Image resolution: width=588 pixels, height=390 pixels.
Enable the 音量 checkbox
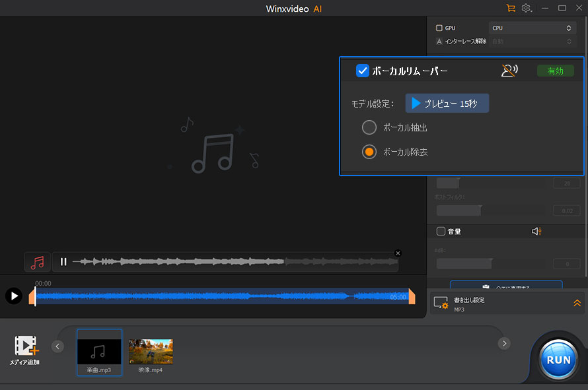click(x=441, y=232)
